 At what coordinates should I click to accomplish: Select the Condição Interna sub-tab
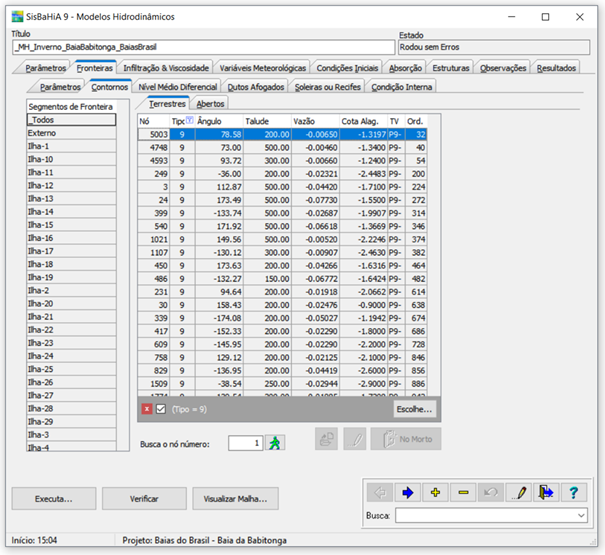pos(402,87)
